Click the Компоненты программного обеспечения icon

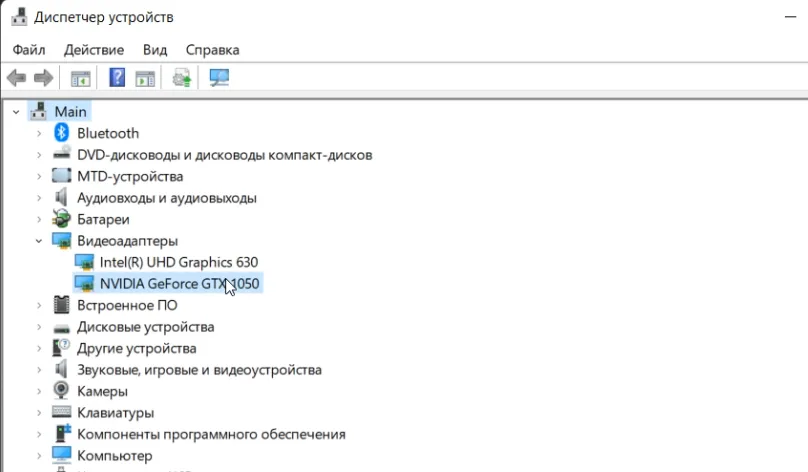click(61, 433)
